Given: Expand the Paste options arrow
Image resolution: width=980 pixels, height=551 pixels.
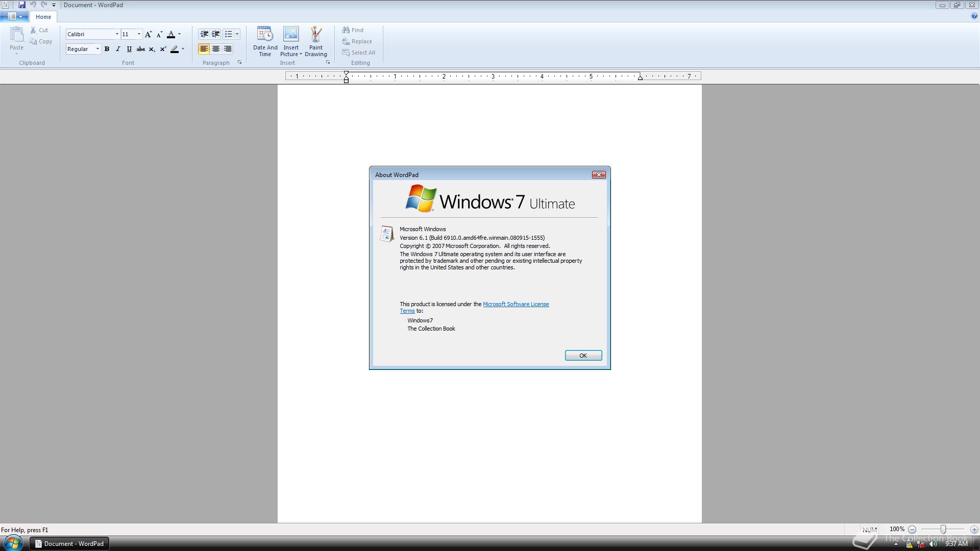Looking at the screenshot, I should (16, 54).
